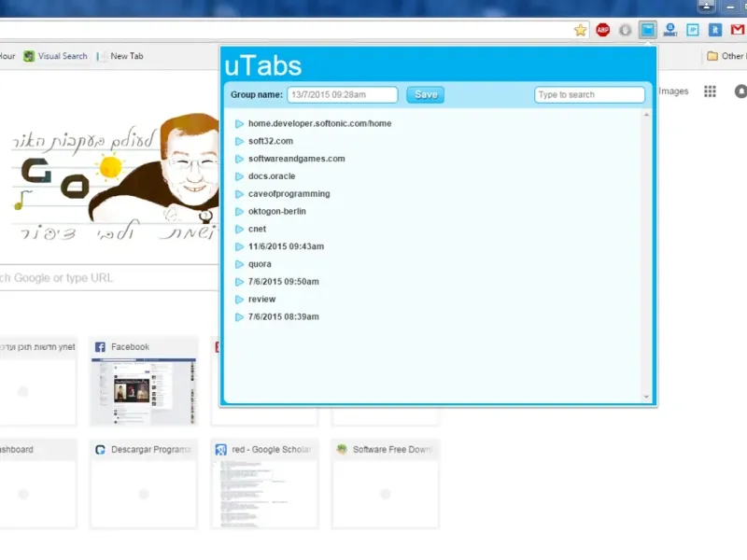Expand the quora group arrow
The width and height of the screenshot is (747, 560).
(239, 264)
